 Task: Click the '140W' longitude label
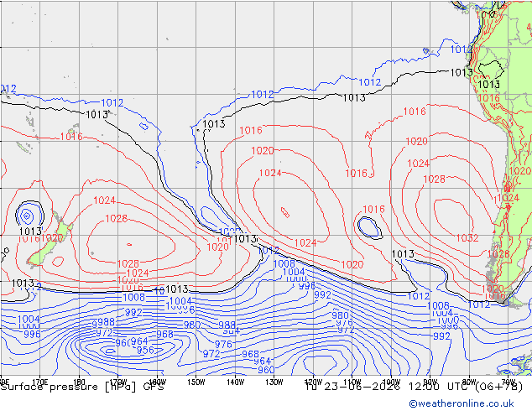point(235,382)
